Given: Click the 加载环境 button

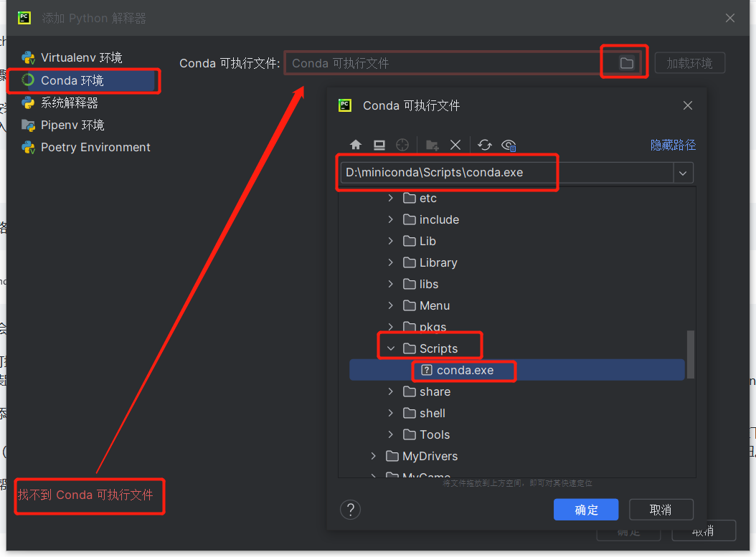Looking at the screenshot, I should pyautogui.click(x=689, y=63).
